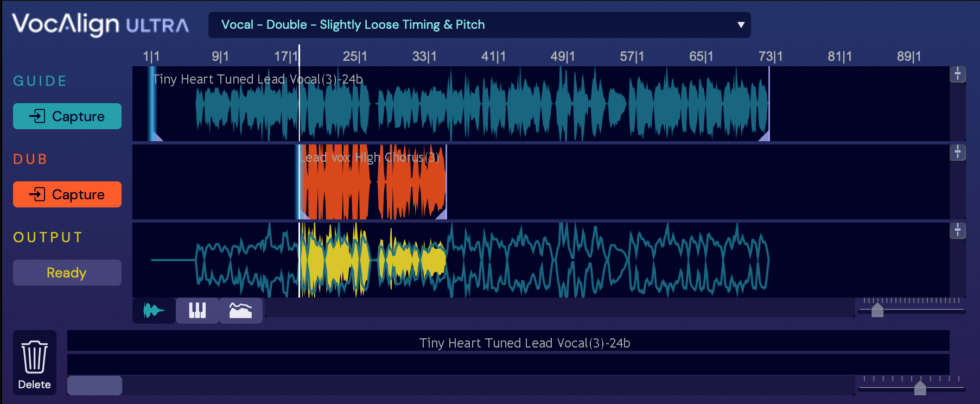The width and height of the screenshot is (980, 404).
Task: Click the VocAlign Ultra logo
Action: coord(100,24)
